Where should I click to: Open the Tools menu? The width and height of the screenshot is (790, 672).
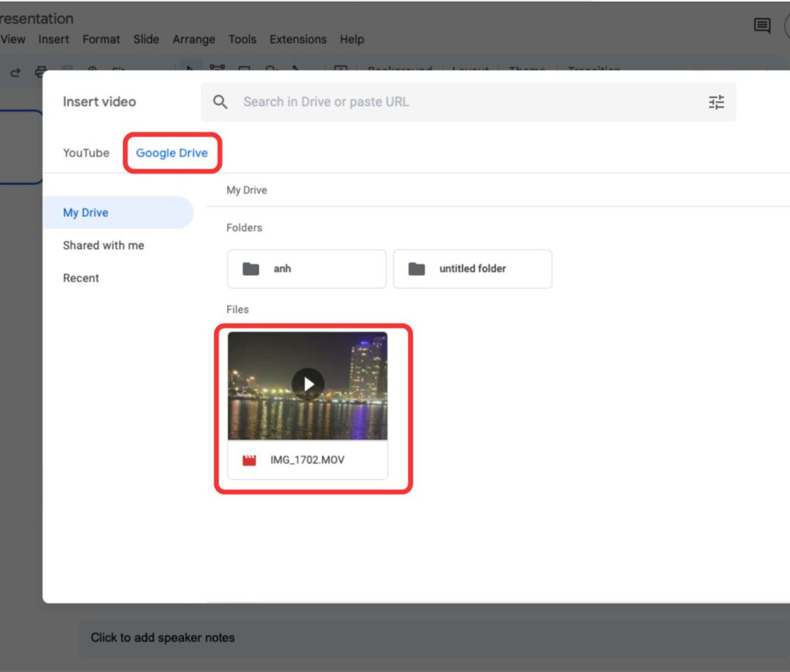tap(242, 39)
